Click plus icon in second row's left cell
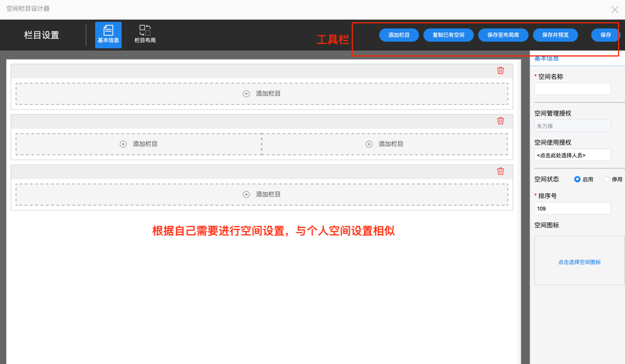 coord(123,144)
